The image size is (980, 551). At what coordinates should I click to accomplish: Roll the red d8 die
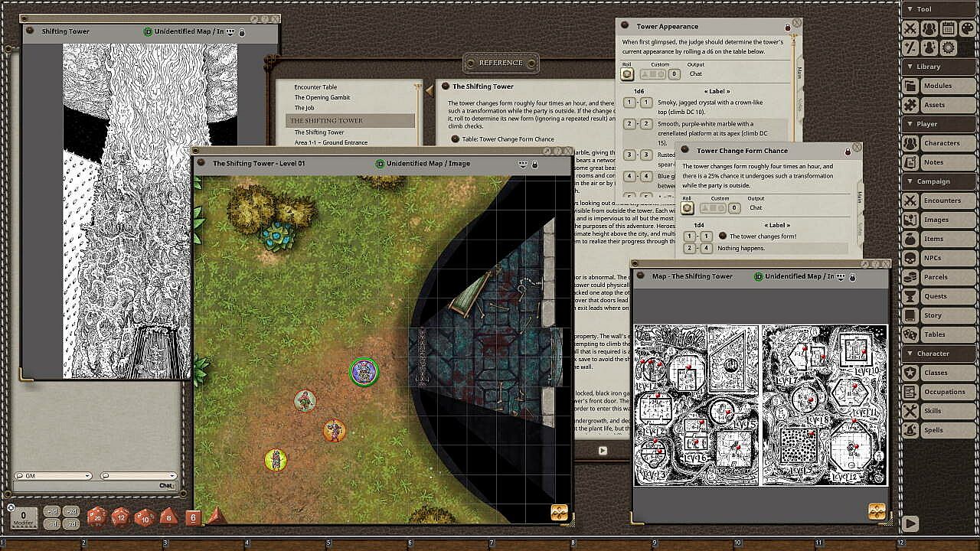(x=169, y=517)
